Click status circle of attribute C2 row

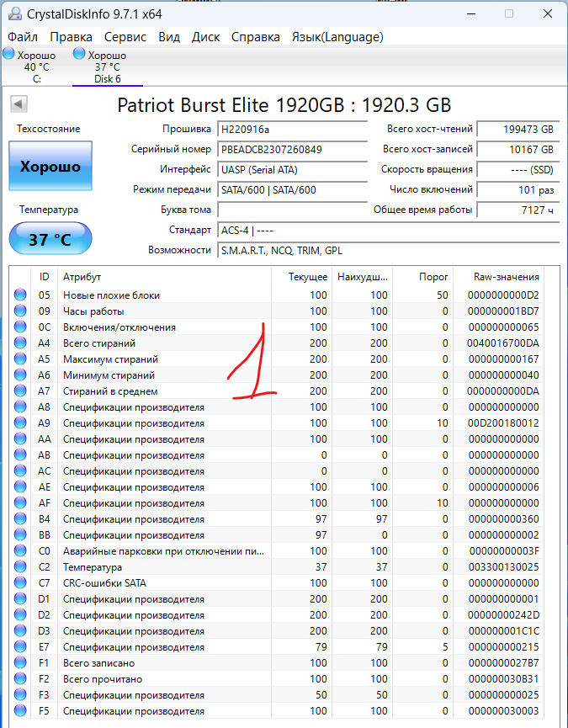20,567
